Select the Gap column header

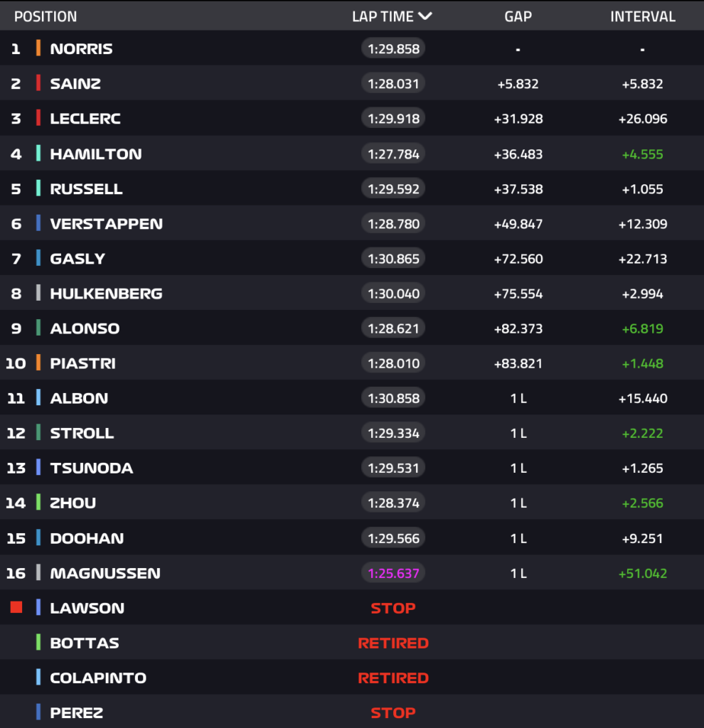coord(518,16)
